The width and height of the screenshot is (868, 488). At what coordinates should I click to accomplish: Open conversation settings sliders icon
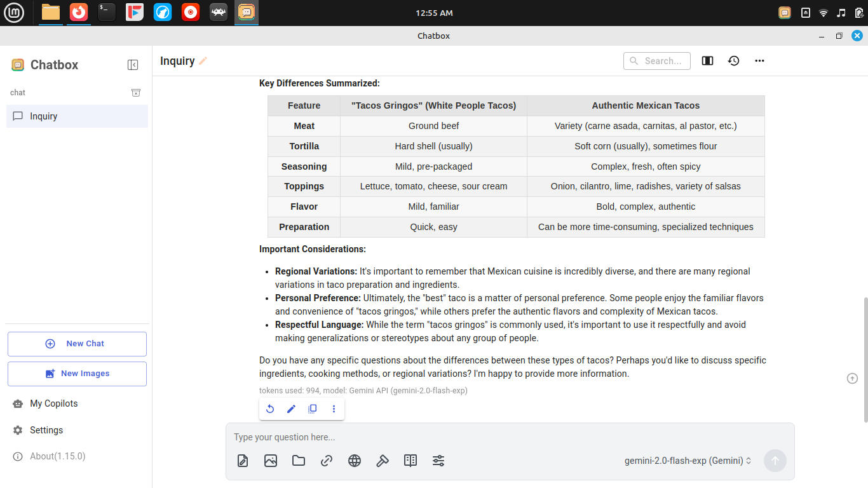438,461
